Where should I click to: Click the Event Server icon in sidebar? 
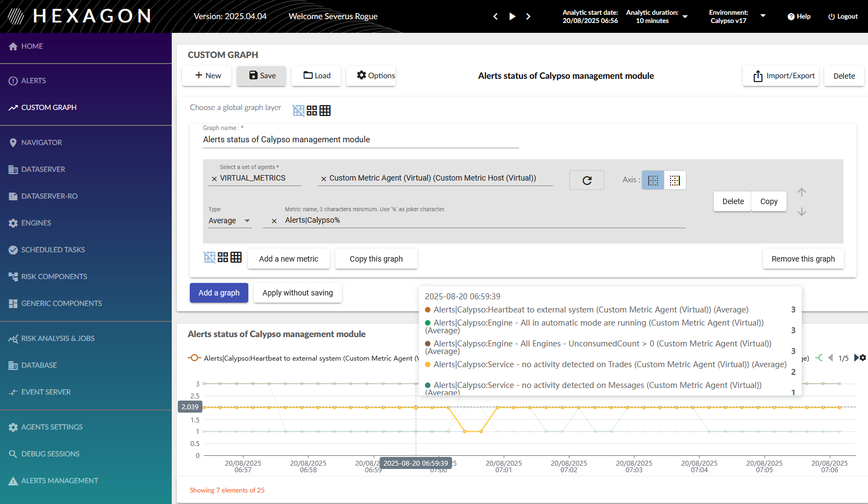[x=13, y=392]
